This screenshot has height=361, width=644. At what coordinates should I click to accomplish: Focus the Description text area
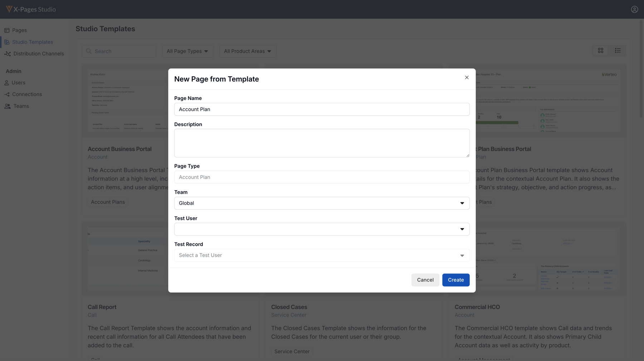[321, 143]
